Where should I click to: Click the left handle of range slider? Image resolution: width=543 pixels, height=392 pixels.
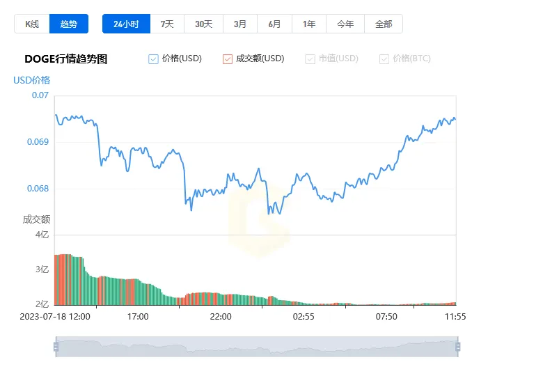pyautogui.click(x=56, y=347)
